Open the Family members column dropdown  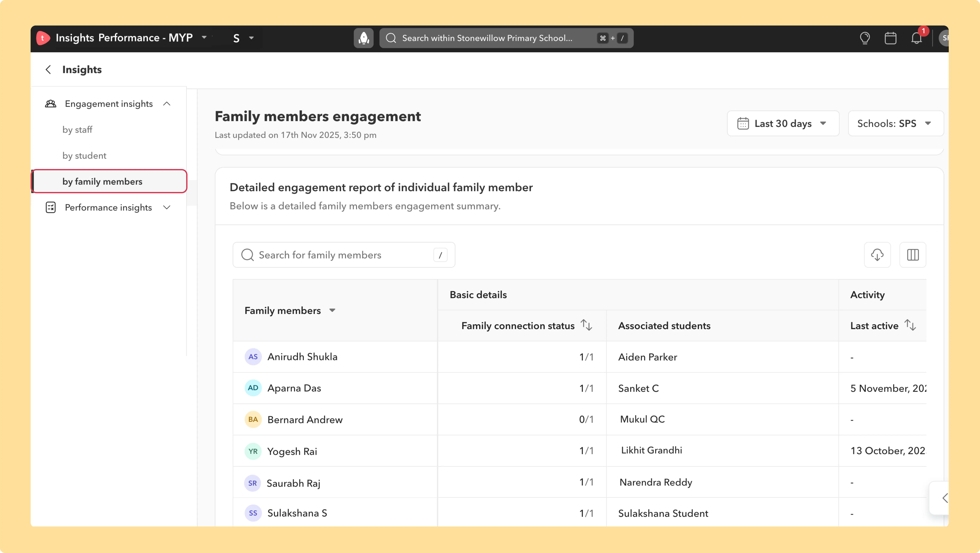333,311
